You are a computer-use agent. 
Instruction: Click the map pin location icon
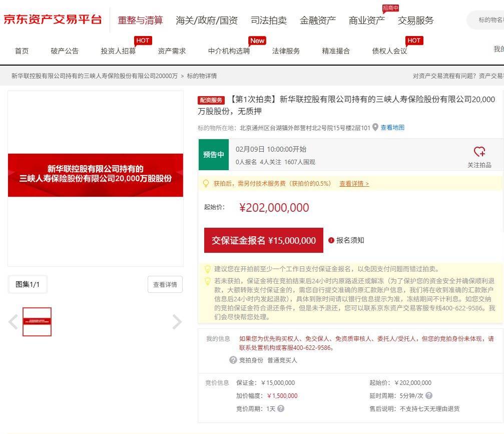[375, 128]
